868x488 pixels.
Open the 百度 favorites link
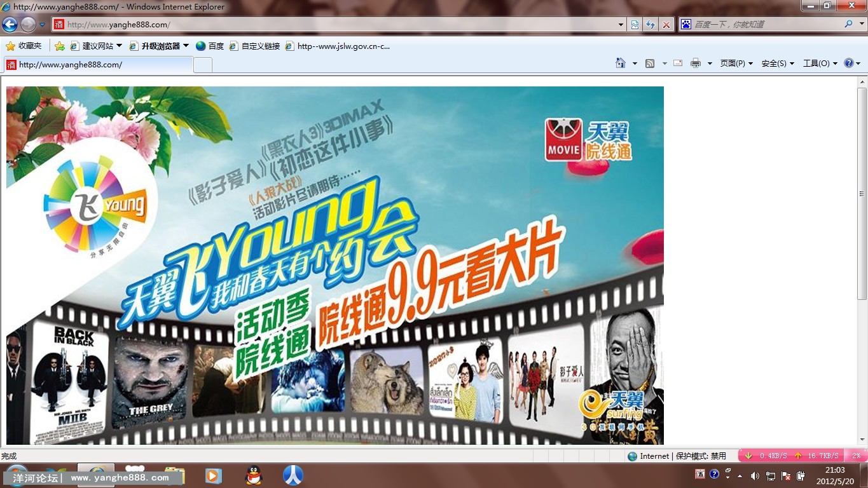click(210, 46)
